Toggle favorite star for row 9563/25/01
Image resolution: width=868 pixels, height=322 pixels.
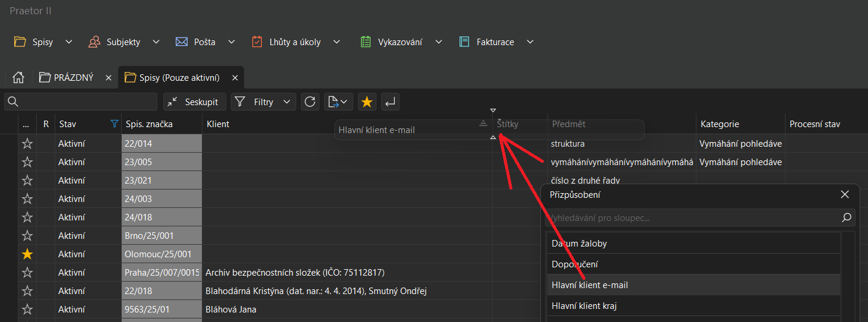[27, 310]
